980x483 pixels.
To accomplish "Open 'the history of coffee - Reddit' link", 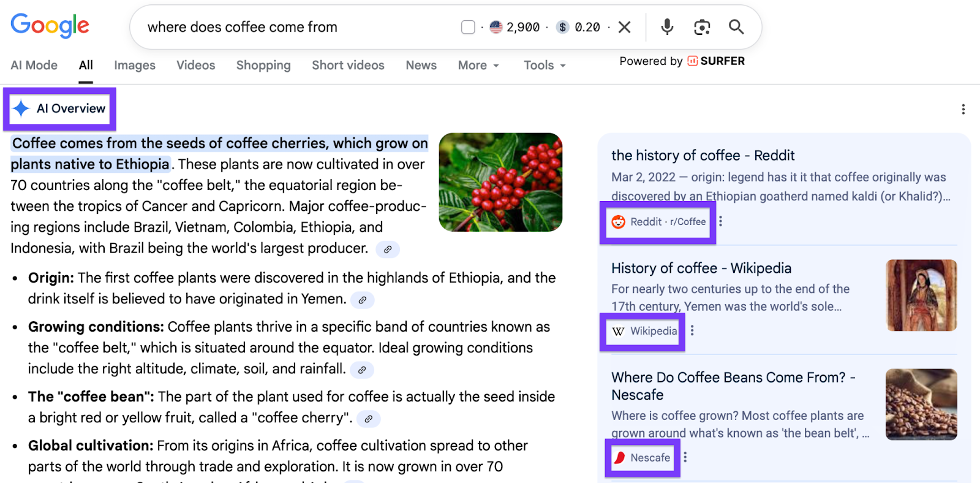I will (703, 156).
